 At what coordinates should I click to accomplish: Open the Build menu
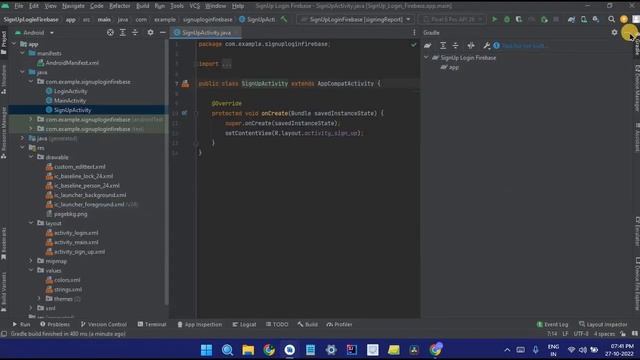point(142,6)
